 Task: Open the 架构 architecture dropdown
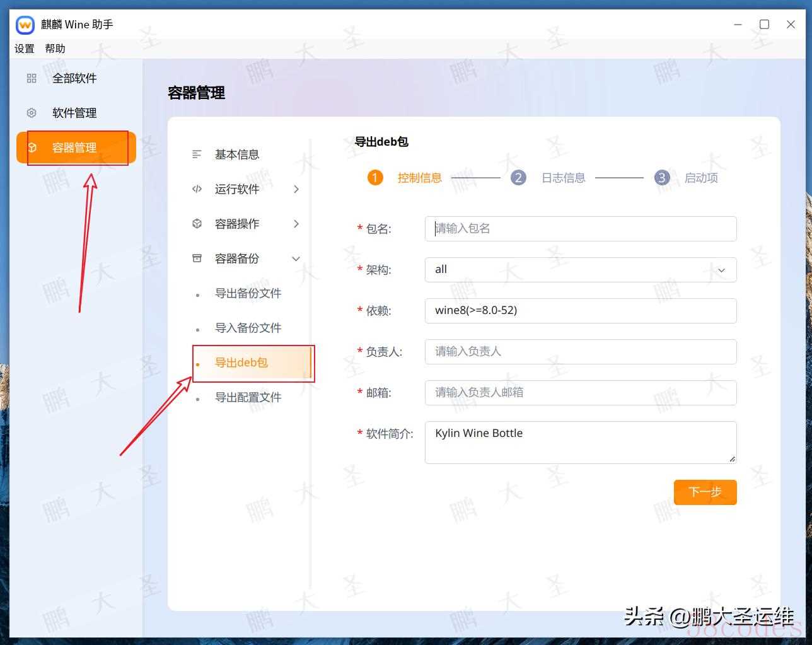click(x=580, y=270)
